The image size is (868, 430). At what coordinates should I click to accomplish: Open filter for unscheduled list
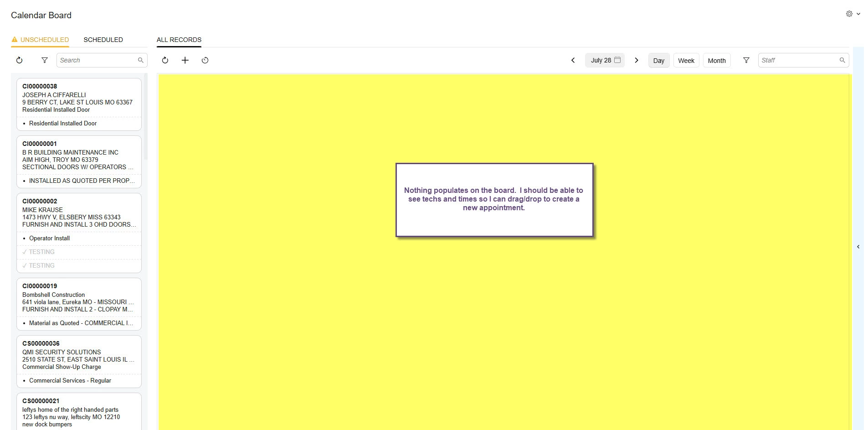click(44, 60)
